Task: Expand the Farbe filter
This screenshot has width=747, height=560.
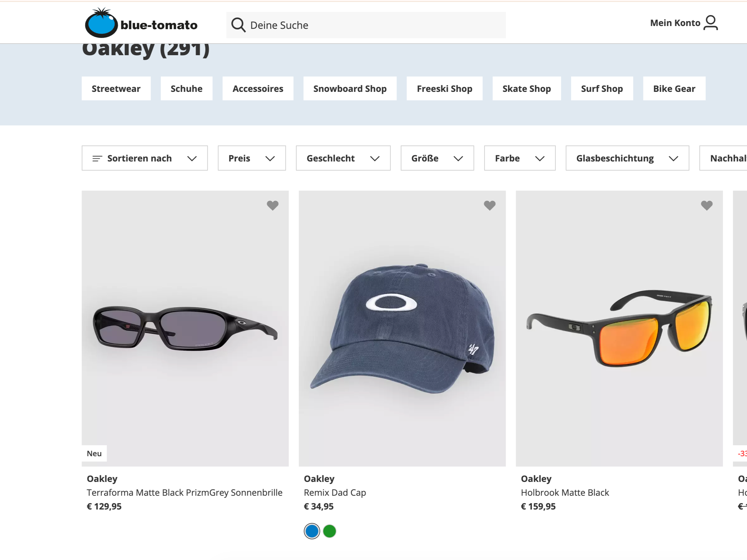Action: pos(520,158)
